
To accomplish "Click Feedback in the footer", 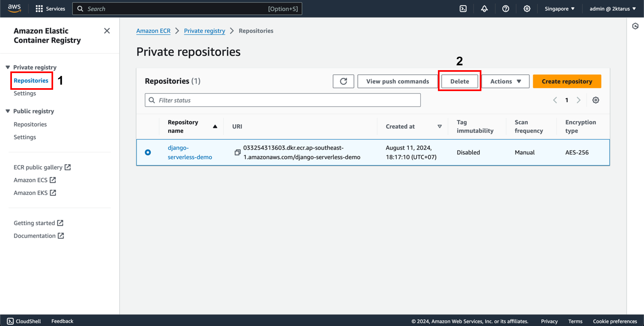I will [62, 321].
